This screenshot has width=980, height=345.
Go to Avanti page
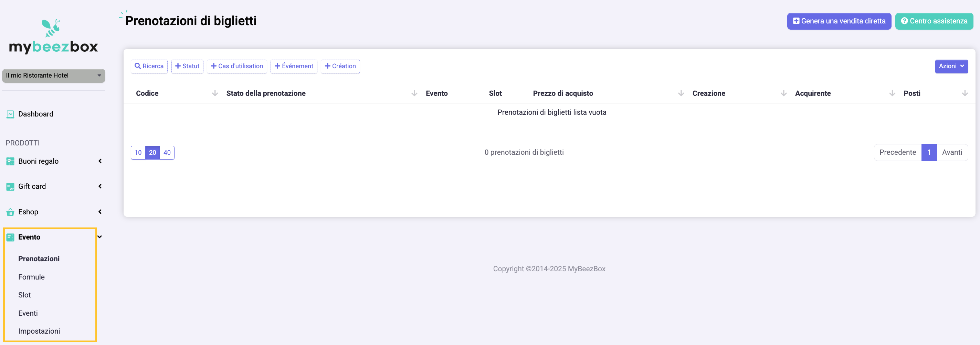952,152
